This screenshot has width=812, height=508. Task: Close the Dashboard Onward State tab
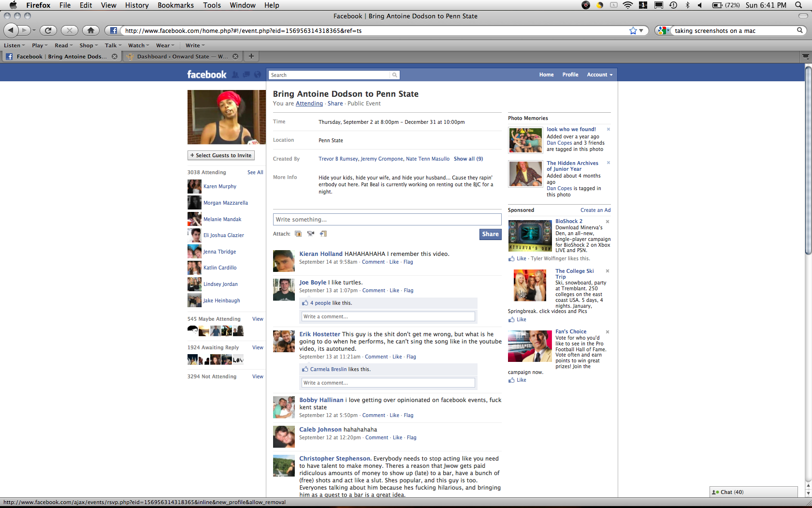[x=235, y=57]
